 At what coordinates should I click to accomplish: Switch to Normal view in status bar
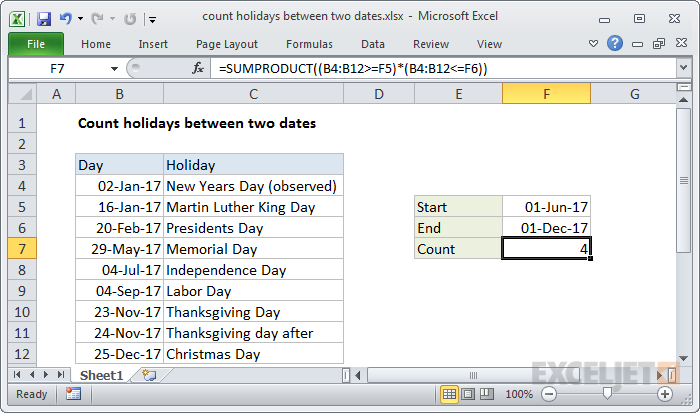[x=450, y=395]
